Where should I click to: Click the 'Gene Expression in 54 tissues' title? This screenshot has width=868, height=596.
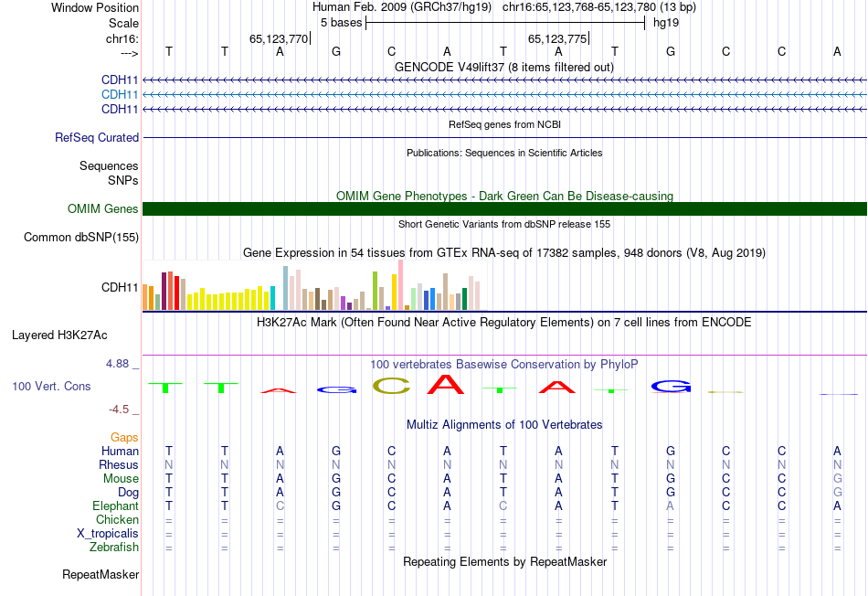click(x=504, y=253)
